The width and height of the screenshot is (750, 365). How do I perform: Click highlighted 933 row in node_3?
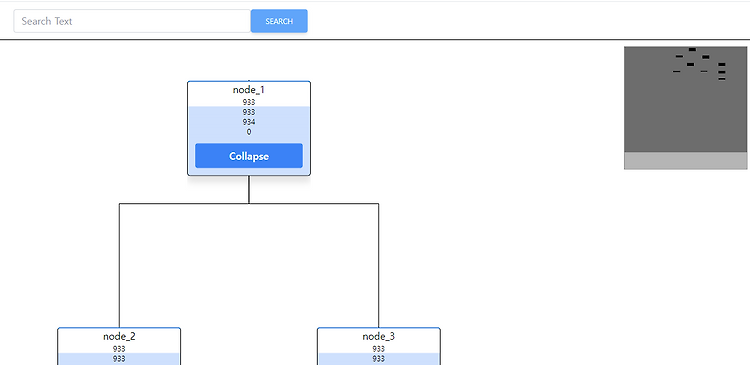point(378,359)
